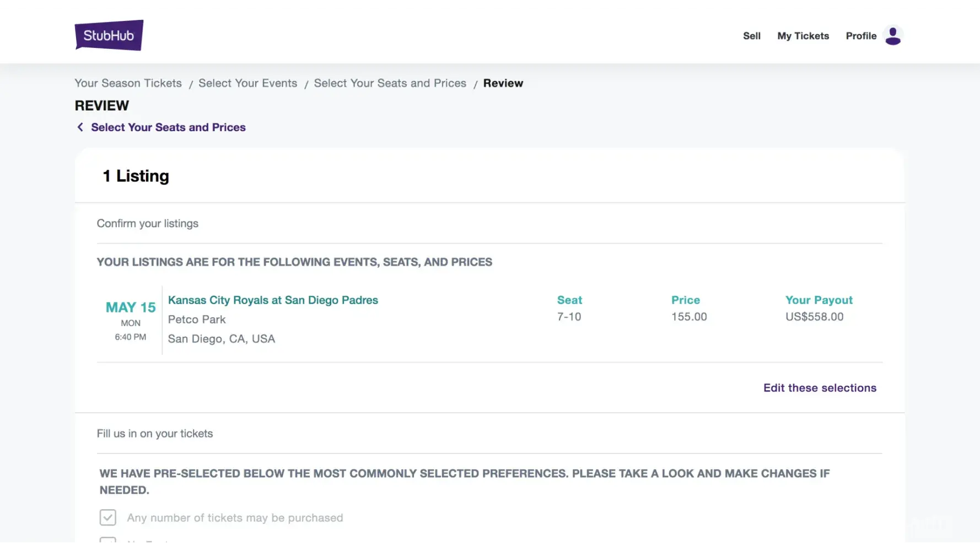
Task: Open the Profile menu
Action: click(x=860, y=36)
